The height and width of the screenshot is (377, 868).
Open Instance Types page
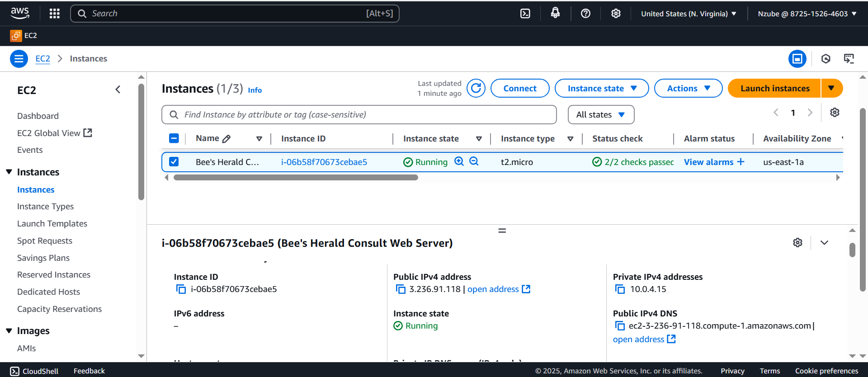coord(45,207)
